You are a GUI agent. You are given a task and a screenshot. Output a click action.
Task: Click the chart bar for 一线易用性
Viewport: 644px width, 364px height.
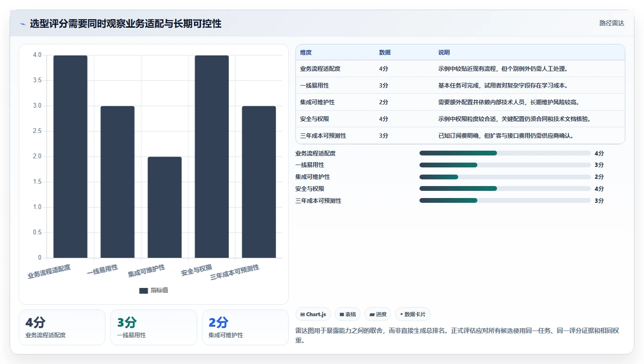(117, 182)
